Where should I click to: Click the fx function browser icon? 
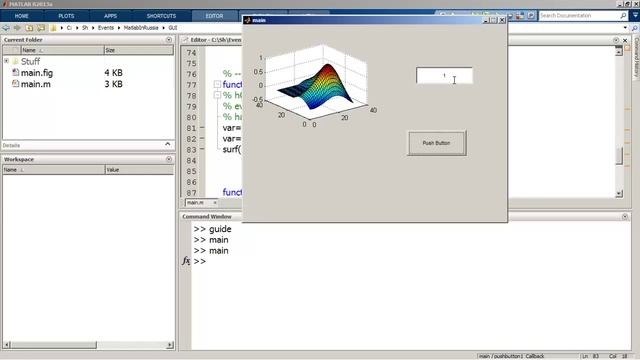186,261
